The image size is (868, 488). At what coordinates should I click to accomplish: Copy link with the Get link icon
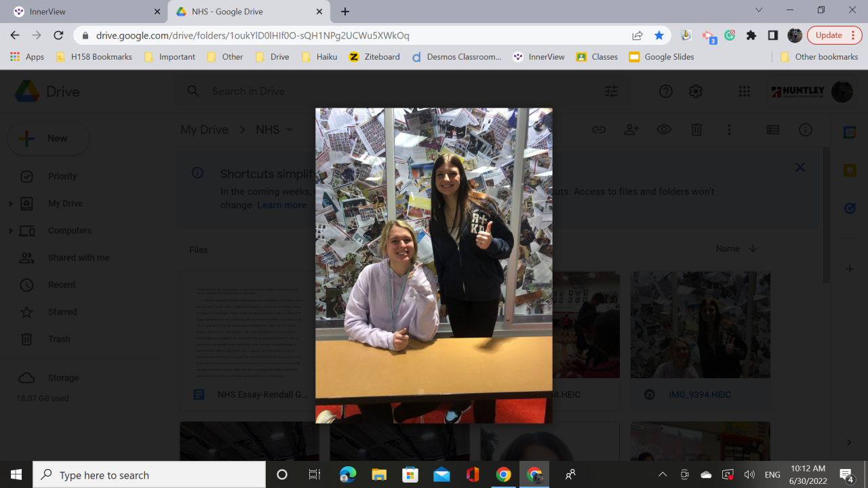[x=599, y=129]
